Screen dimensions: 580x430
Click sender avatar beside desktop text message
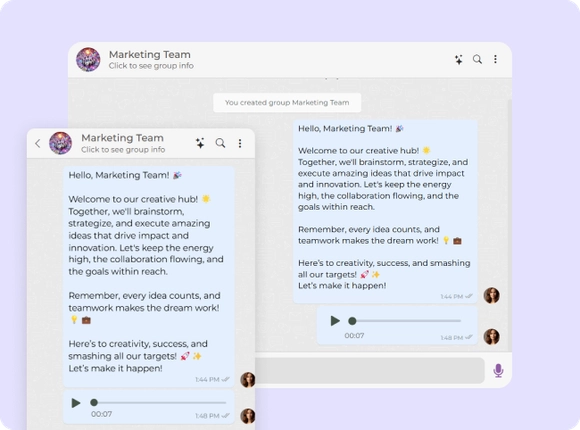click(x=492, y=295)
